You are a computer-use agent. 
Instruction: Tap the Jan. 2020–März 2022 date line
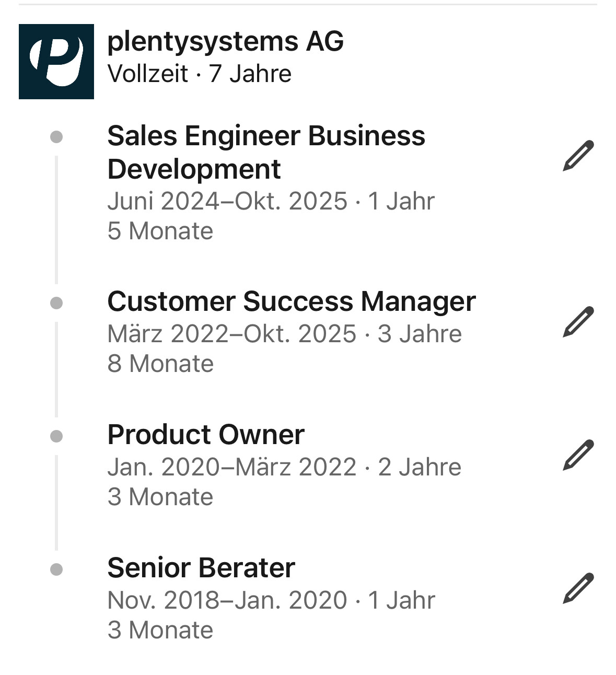[x=231, y=467]
